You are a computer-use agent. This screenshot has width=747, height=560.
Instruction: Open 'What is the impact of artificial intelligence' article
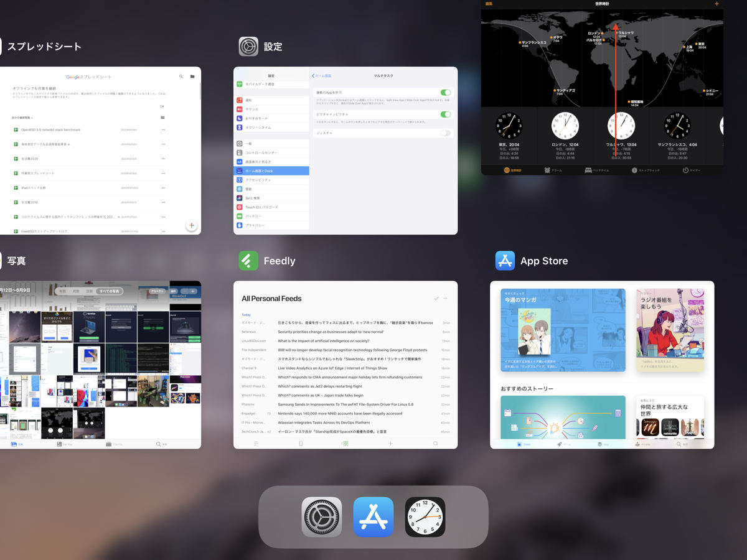point(324,341)
